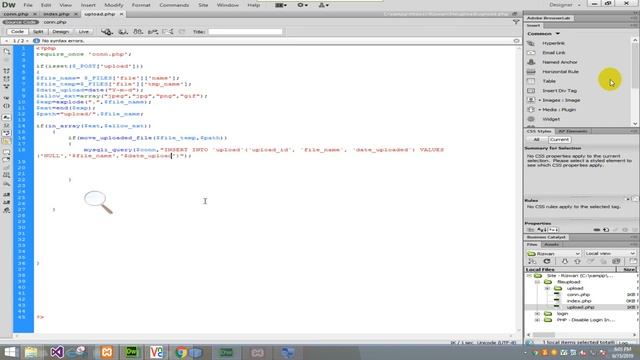Image resolution: width=640 pixels, height=360 pixels.
Task: Open the Insert menu
Action: tap(88, 5)
